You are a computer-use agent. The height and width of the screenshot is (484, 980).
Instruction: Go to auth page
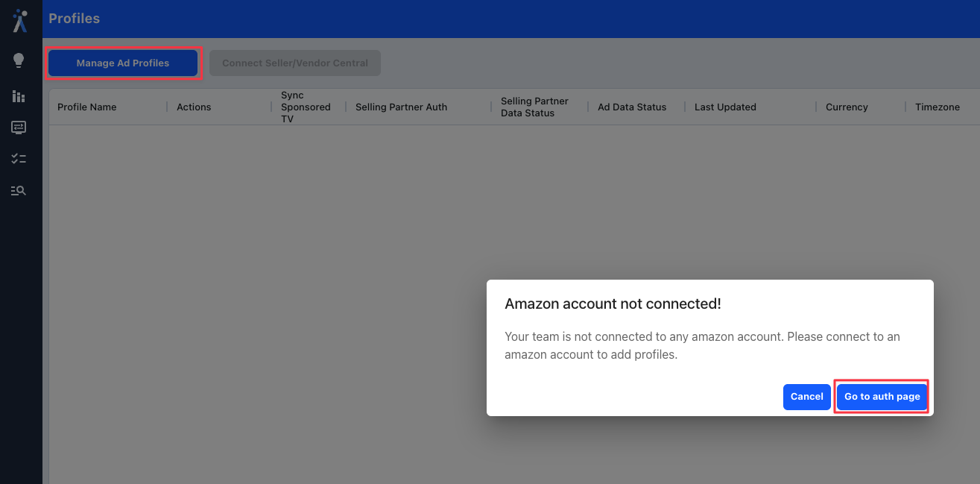coord(882,397)
